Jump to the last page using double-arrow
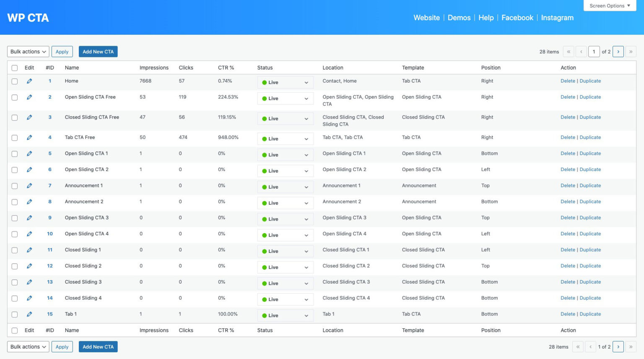Viewport: 644px width, 359px height. point(631,51)
